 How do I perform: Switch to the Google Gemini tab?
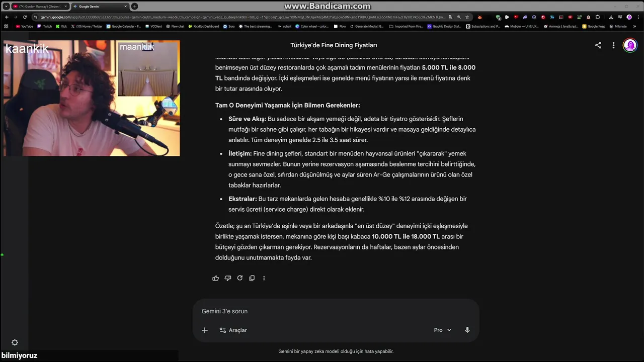[100, 7]
